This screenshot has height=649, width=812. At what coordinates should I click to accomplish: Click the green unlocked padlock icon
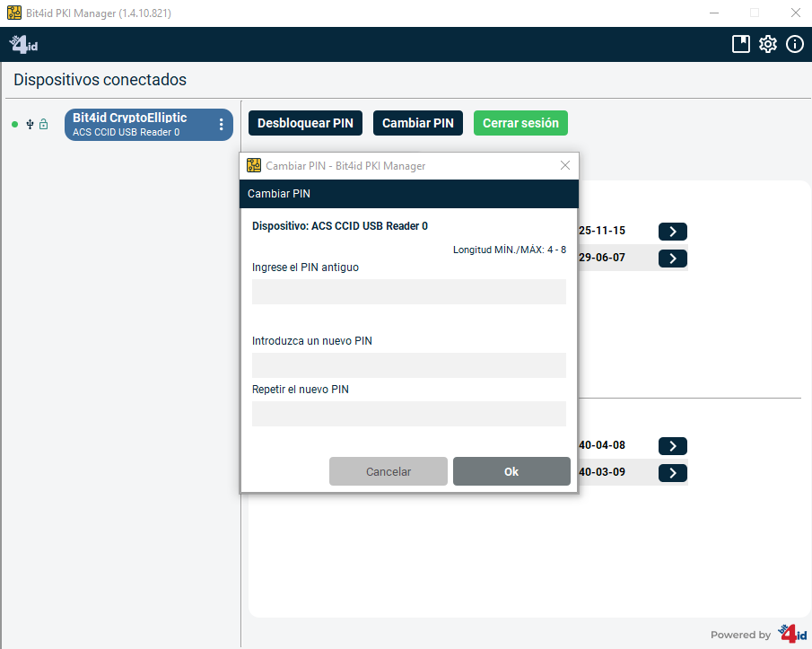[x=43, y=124]
